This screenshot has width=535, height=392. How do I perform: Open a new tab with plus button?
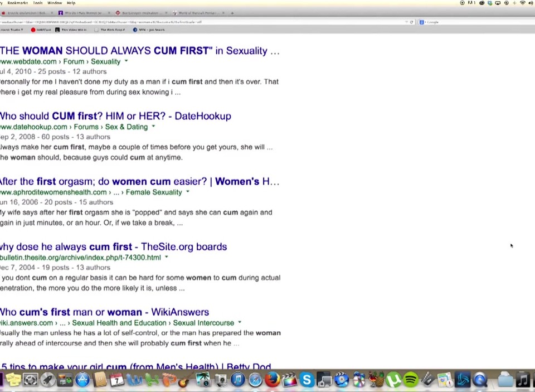coord(232,13)
